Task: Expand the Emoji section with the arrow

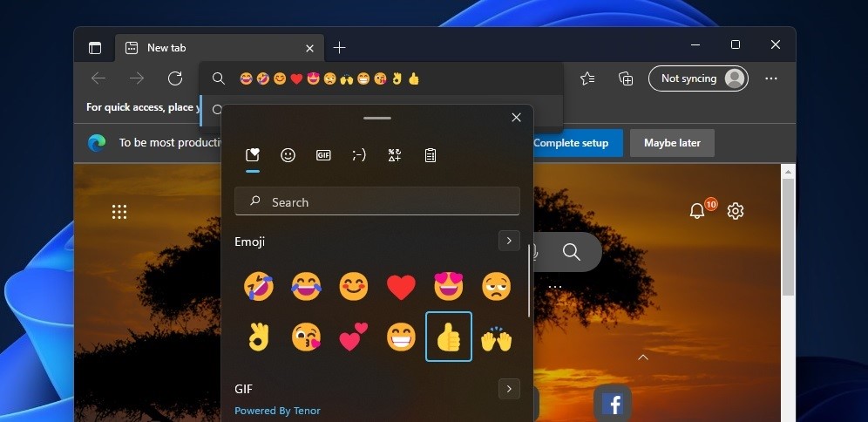Action: 509,241
